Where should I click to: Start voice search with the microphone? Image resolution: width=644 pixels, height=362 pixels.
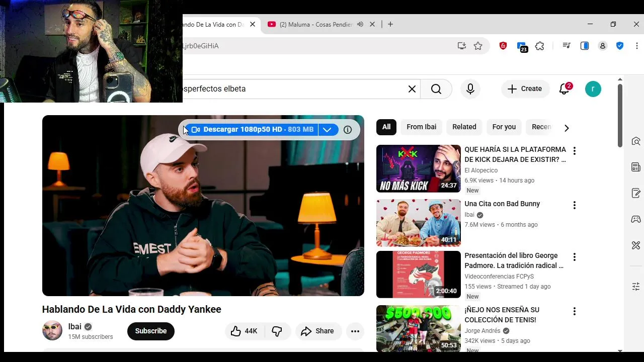(470, 89)
